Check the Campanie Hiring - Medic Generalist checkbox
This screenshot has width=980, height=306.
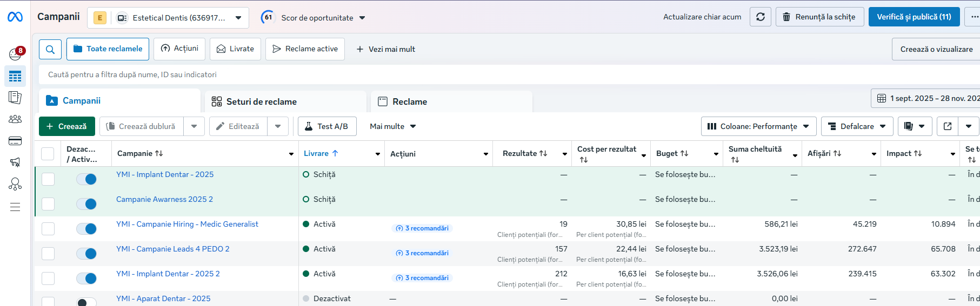pyautogui.click(x=48, y=229)
